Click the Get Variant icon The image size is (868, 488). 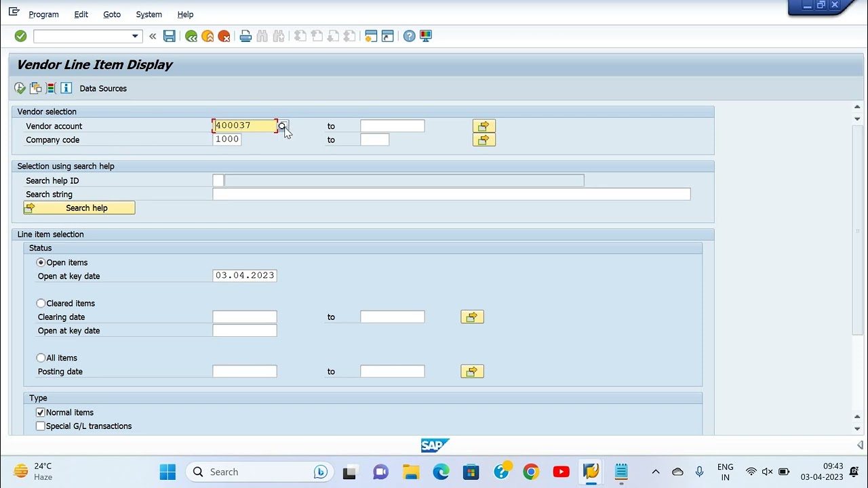35,88
